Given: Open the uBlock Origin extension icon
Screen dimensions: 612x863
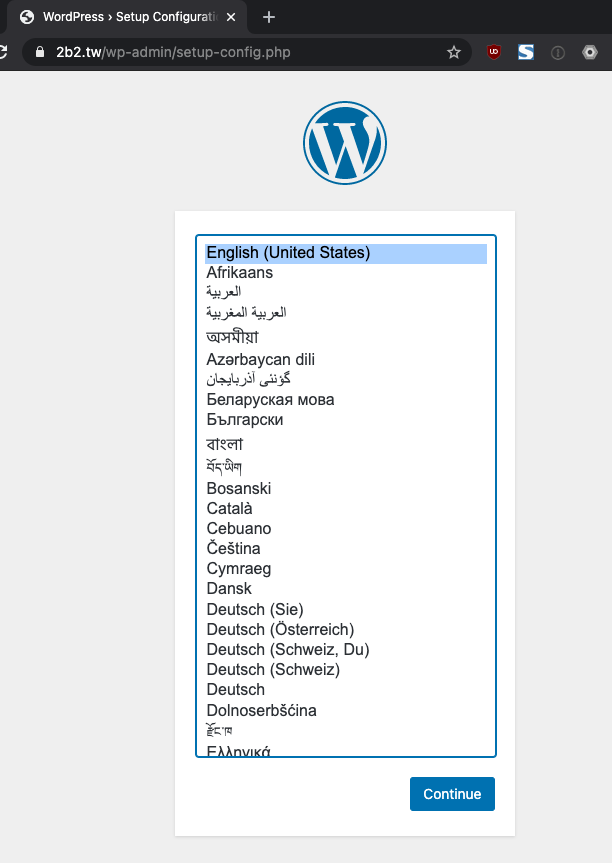Looking at the screenshot, I should [494, 52].
